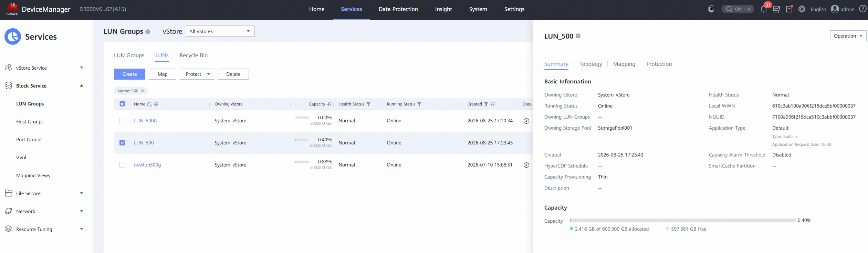
Task: Open the settings gear in top bar
Action: point(802,9)
